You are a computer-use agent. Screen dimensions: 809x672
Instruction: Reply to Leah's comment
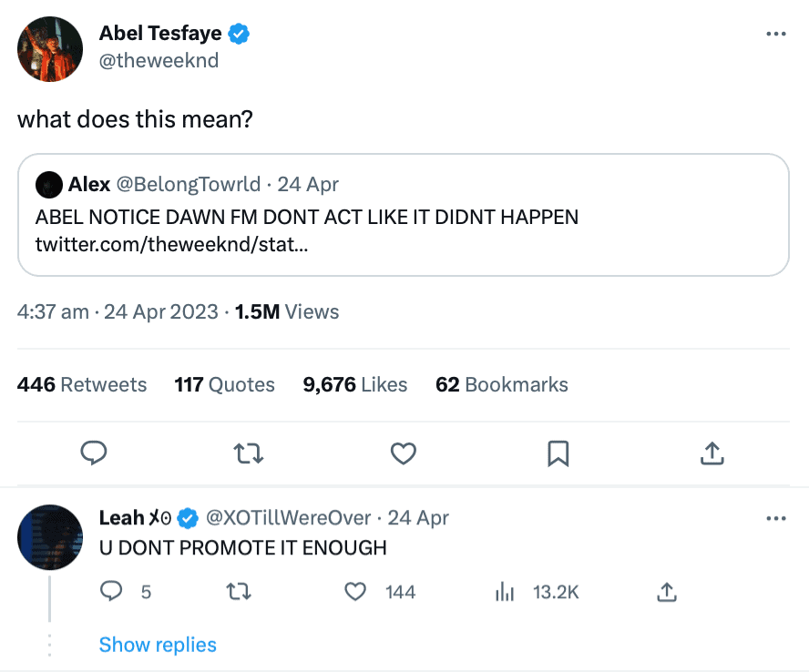[111, 593]
